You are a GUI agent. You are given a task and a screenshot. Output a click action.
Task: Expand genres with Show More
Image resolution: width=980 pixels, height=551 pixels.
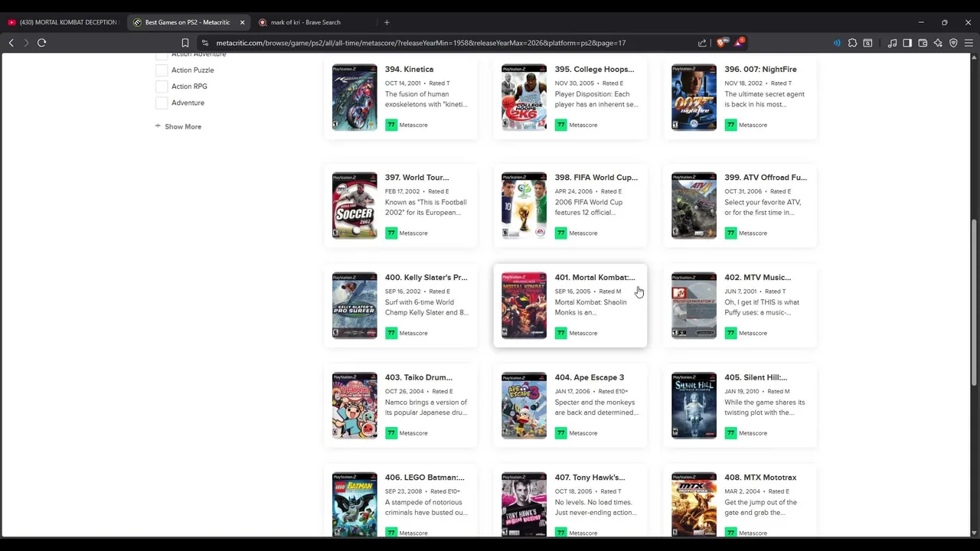(x=178, y=126)
